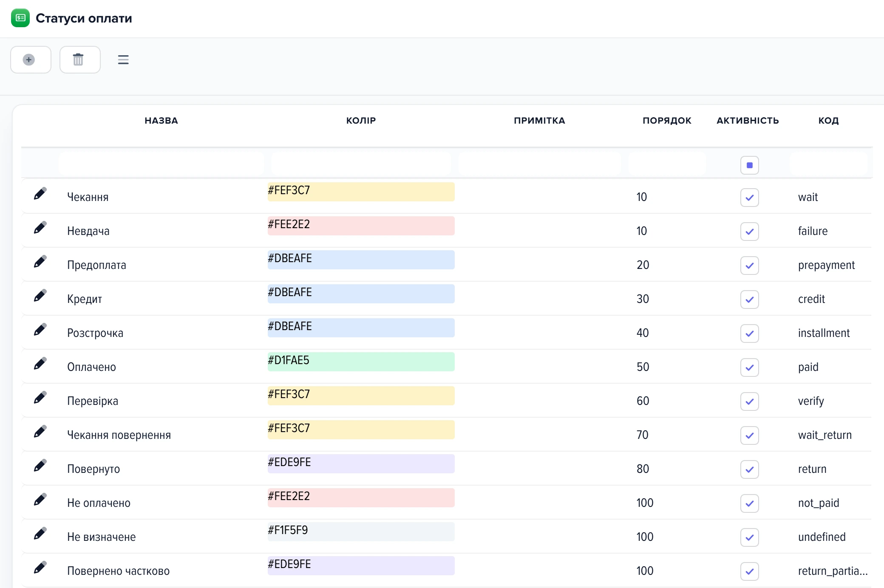Toggle activity checkbox for undefined row
Viewport: 884px width, 588px height.
tap(749, 537)
